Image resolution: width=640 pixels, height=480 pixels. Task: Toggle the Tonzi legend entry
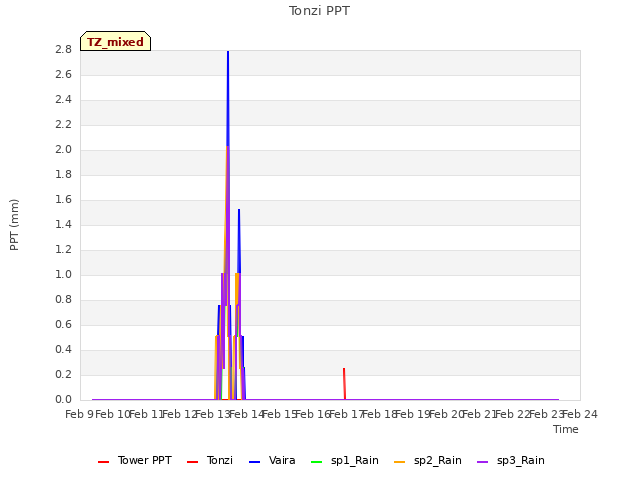(210, 461)
